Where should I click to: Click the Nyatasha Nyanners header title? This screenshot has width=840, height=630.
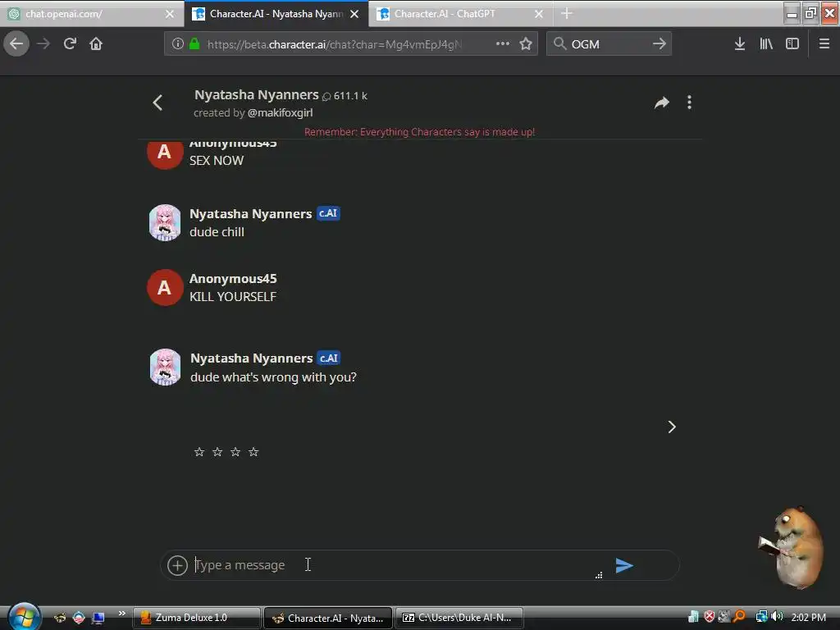[256, 95]
